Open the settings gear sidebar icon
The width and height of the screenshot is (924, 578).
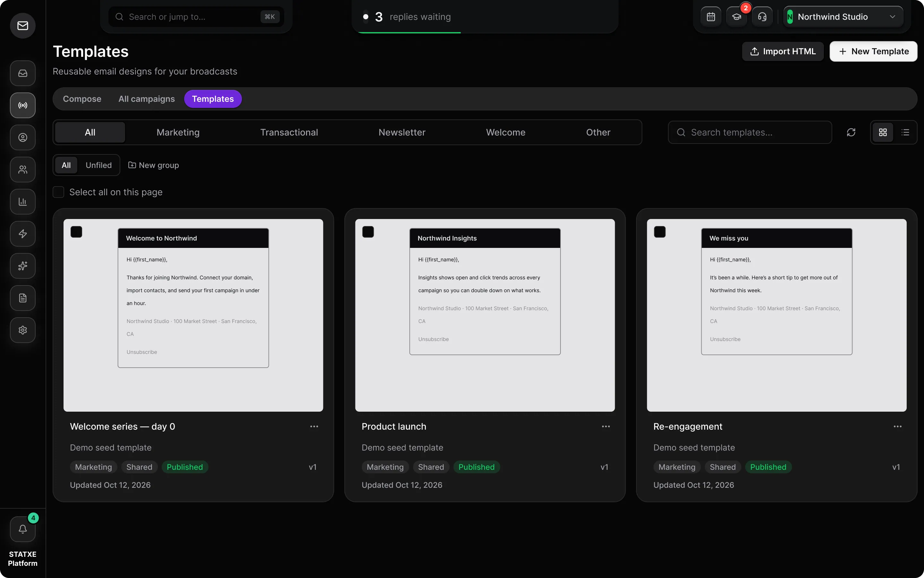23,330
